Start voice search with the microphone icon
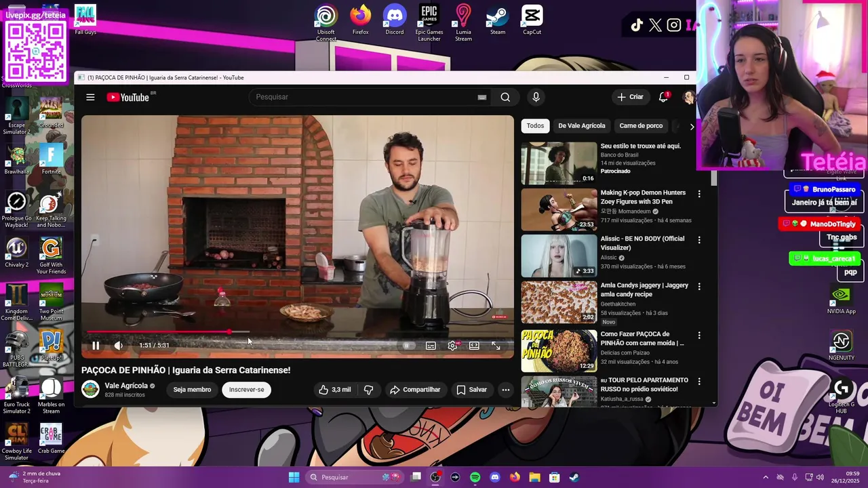 (x=536, y=97)
